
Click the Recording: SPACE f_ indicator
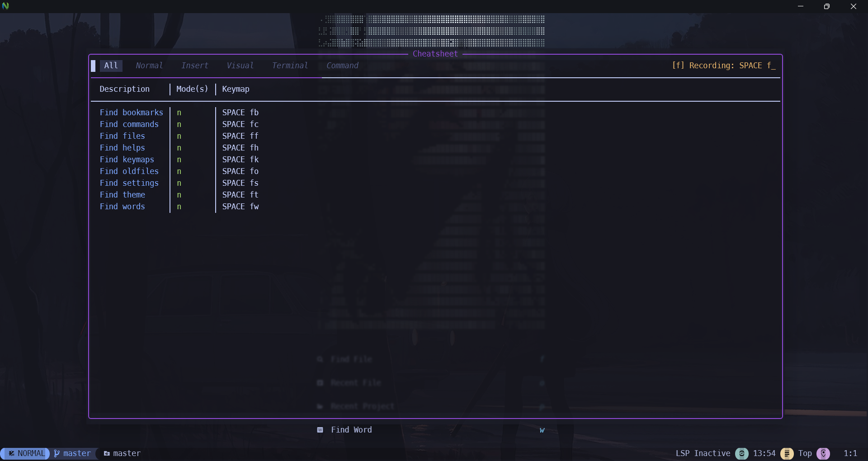point(724,66)
